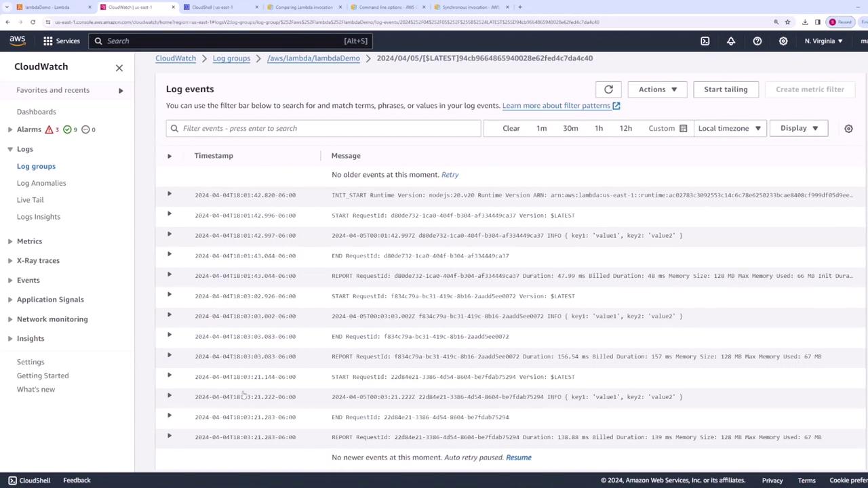
Task: Open Log Anomalies in the sidebar
Action: [41, 183]
